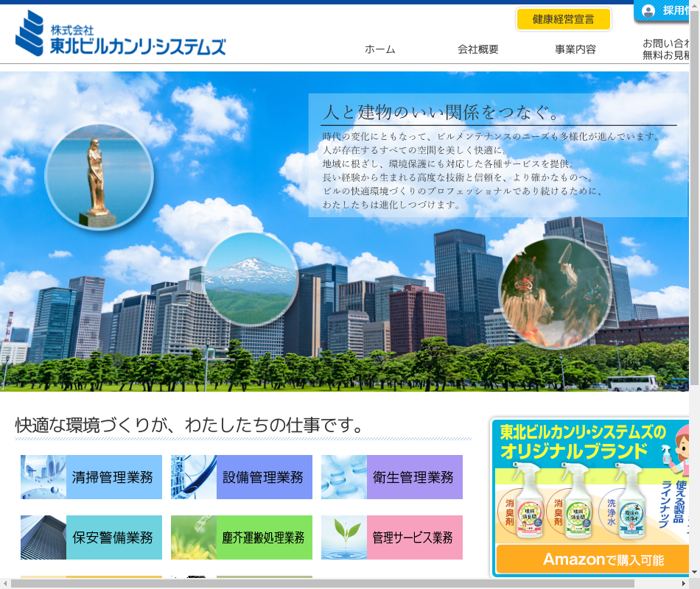Open the 衛生管理業務 service tile

[x=392, y=477]
